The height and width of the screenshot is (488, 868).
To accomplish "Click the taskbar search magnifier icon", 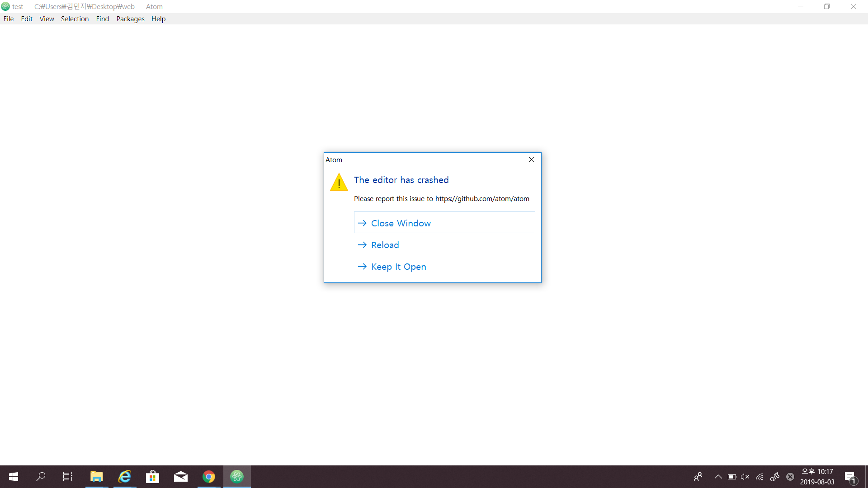I will coord(41,476).
